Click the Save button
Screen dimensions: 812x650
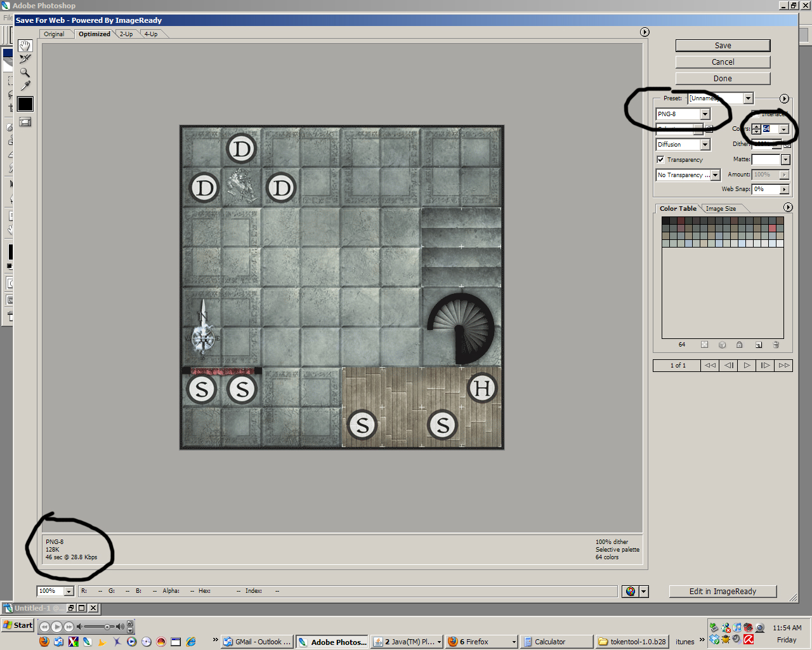[723, 46]
